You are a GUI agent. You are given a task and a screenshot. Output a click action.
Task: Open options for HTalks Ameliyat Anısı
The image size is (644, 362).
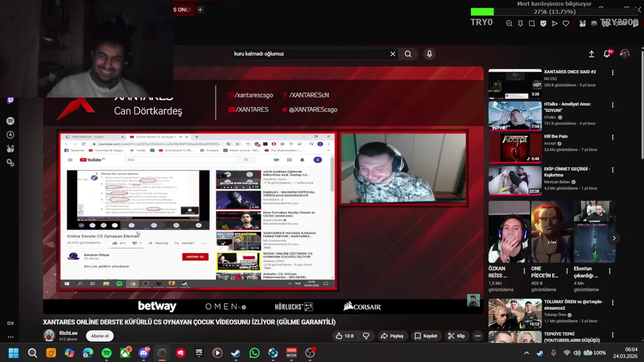coord(612,105)
